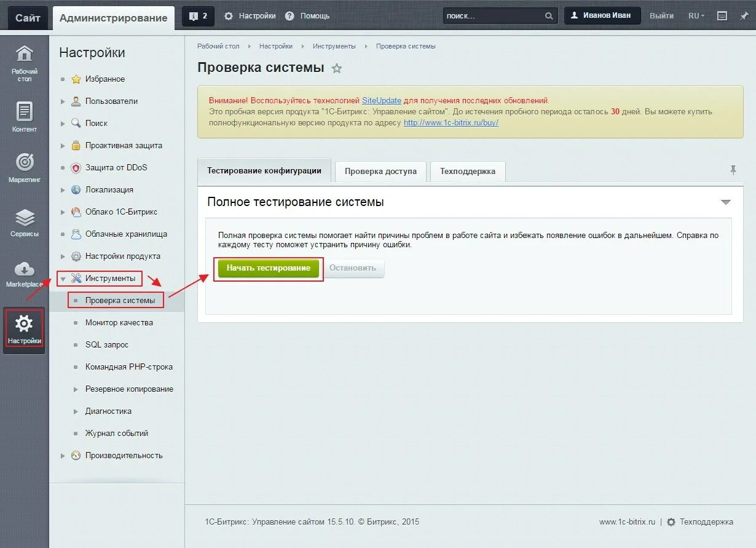
Task: Click the pin icon in the top right corner
Action: (x=744, y=16)
